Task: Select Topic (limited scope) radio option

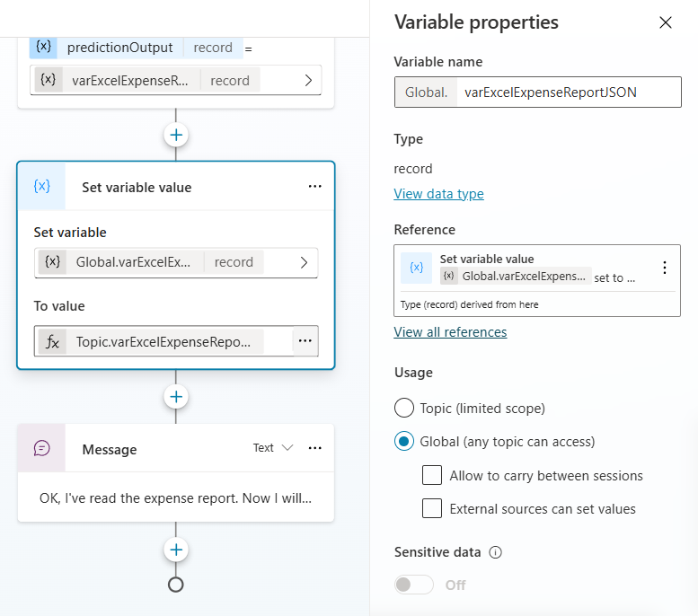Action: tap(405, 409)
